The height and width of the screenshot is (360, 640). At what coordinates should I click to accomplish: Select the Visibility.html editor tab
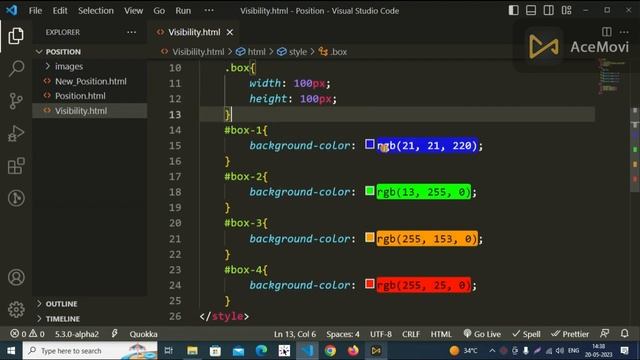(194, 32)
